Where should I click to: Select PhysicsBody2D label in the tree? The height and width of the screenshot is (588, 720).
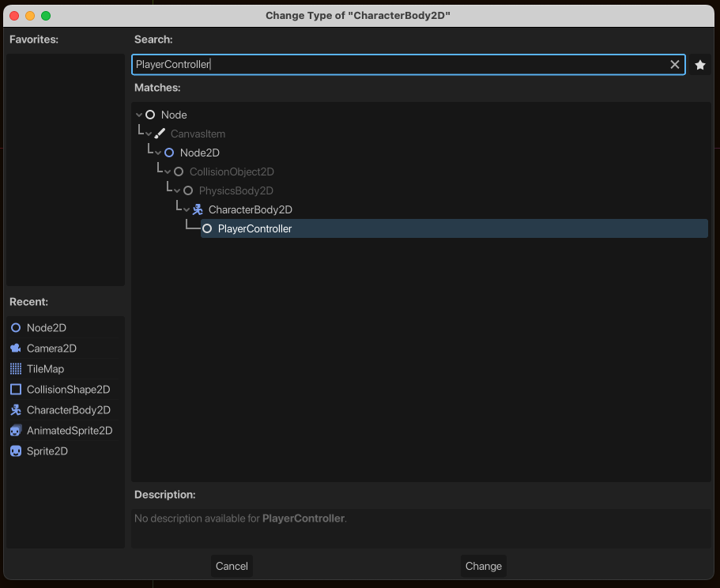point(236,191)
